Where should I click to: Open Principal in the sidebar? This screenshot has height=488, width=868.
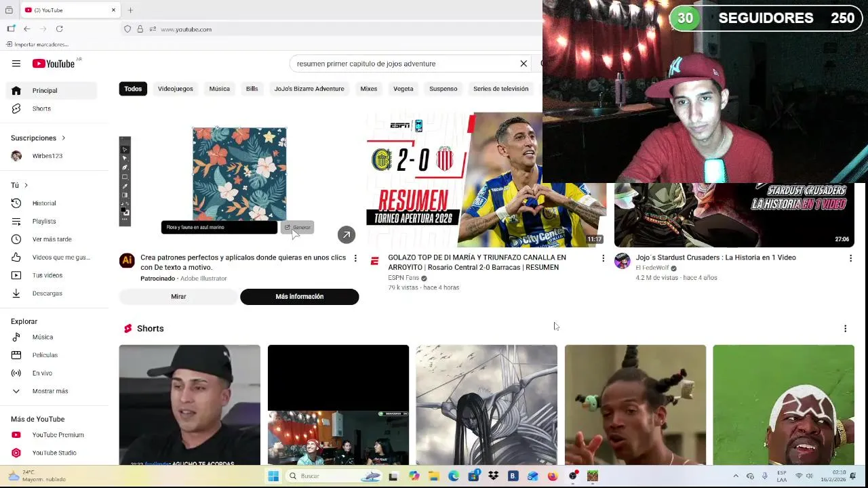[52, 90]
